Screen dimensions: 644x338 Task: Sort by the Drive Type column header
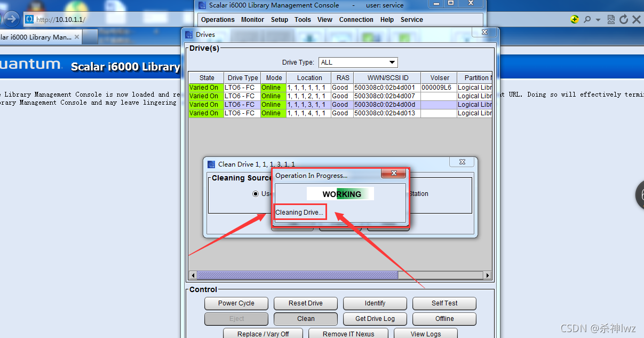pos(242,78)
